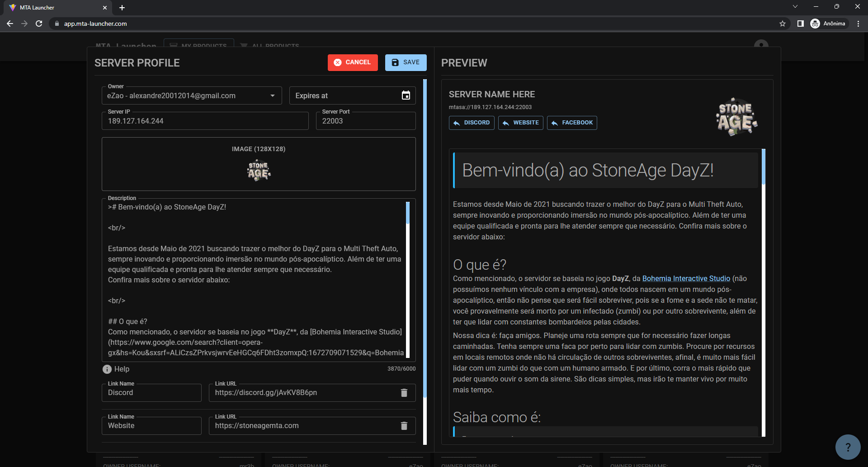Delete the Discord link with the trash icon
Viewport: 868px width, 467px height.
click(x=404, y=393)
